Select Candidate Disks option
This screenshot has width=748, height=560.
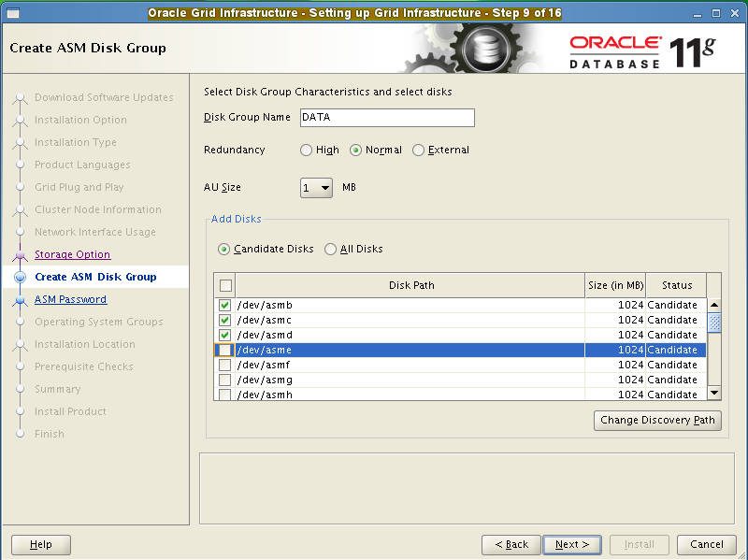coord(223,249)
